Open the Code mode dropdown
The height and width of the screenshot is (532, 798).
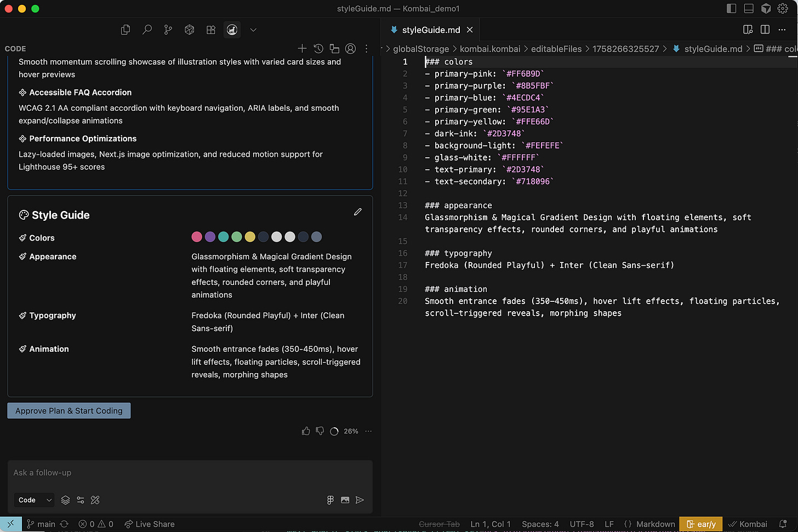[35, 500]
